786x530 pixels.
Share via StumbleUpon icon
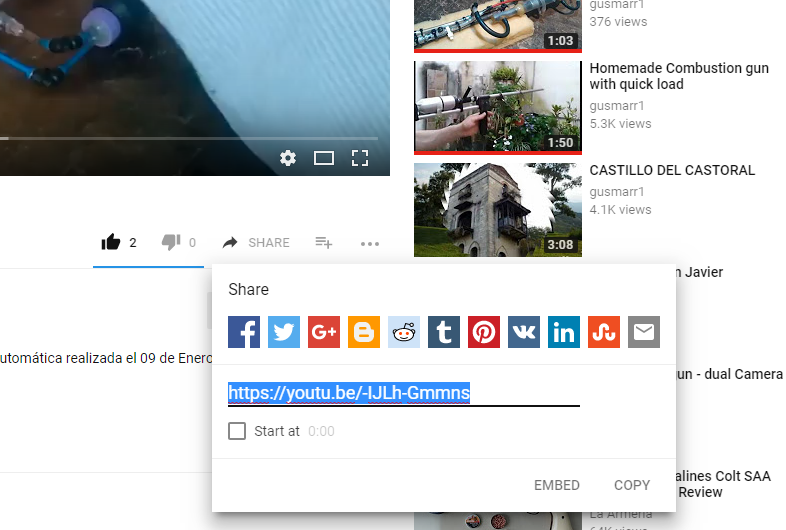[x=604, y=332]
